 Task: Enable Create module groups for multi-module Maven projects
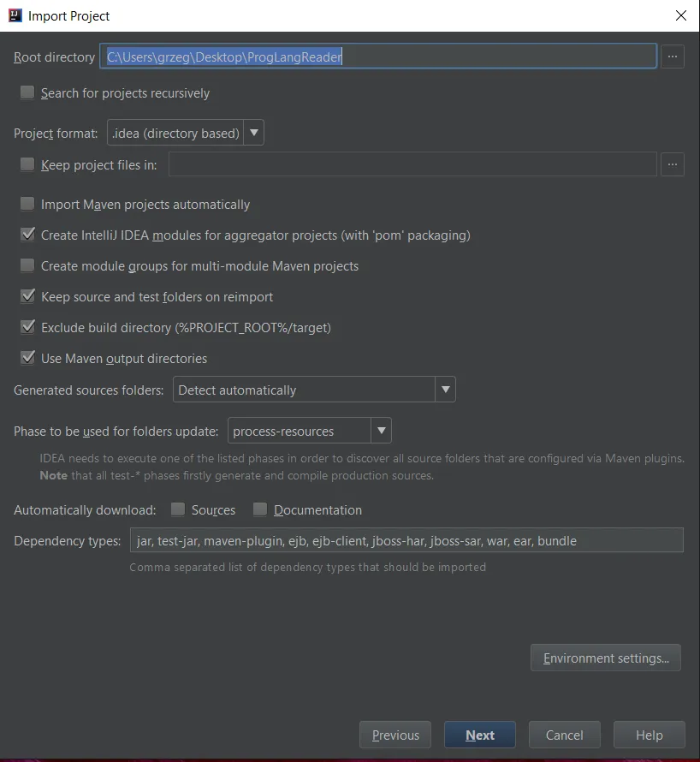(x=27, y=265)
